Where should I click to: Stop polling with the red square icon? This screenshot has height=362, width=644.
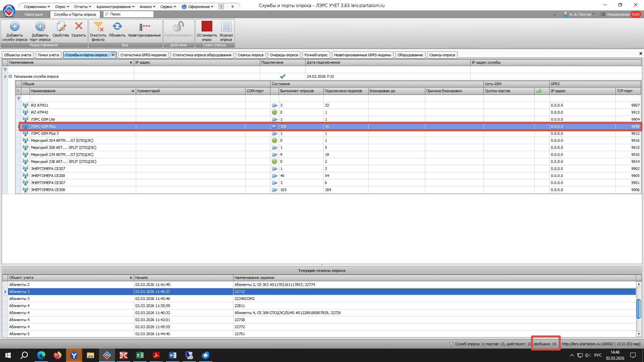point(207,26)
